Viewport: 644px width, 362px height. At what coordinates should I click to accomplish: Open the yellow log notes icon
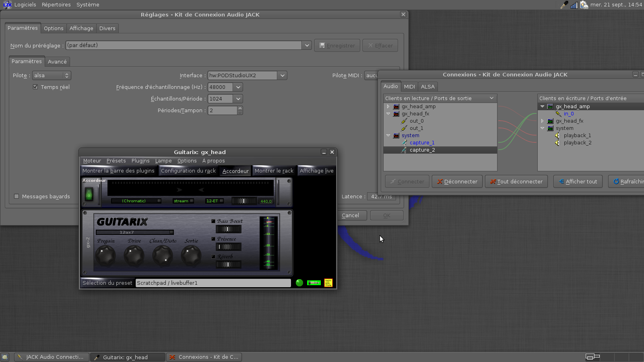pyautogui.click(x=328, y=283)
